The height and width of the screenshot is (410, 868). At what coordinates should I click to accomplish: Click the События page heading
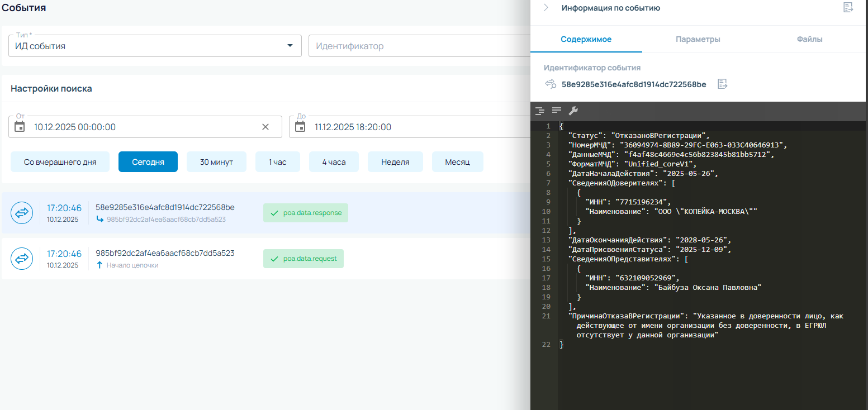click(x=24, y=8)
